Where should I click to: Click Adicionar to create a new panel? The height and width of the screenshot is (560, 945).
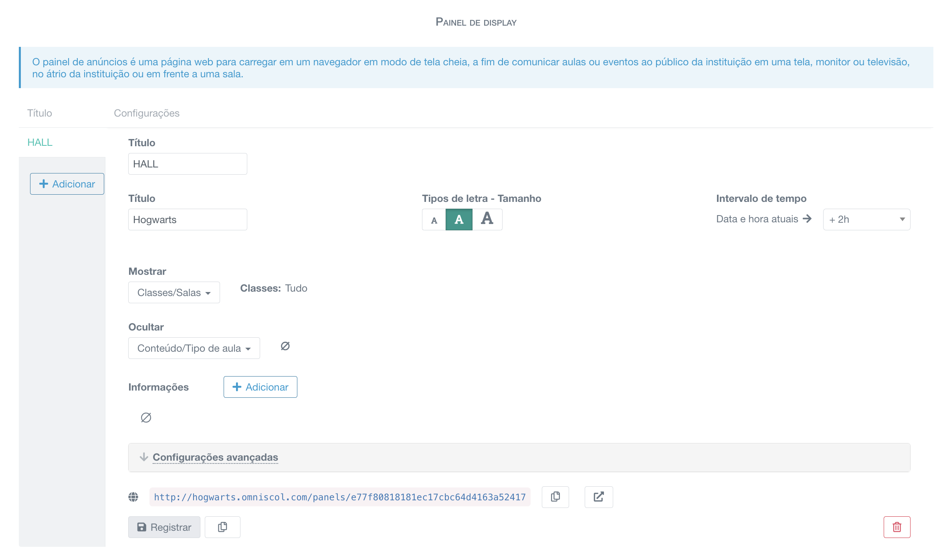(x=67, y=183)
